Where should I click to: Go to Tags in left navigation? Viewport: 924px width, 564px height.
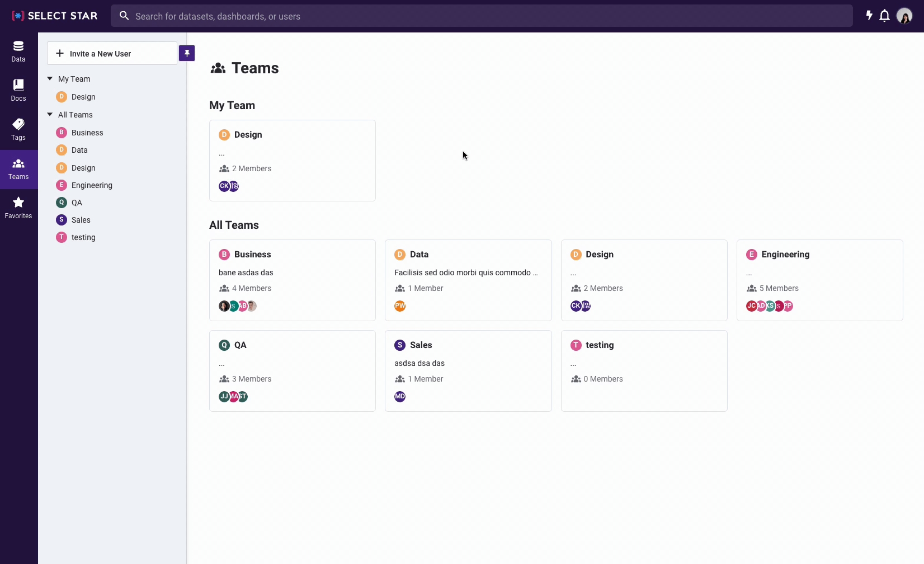point(18,130)
